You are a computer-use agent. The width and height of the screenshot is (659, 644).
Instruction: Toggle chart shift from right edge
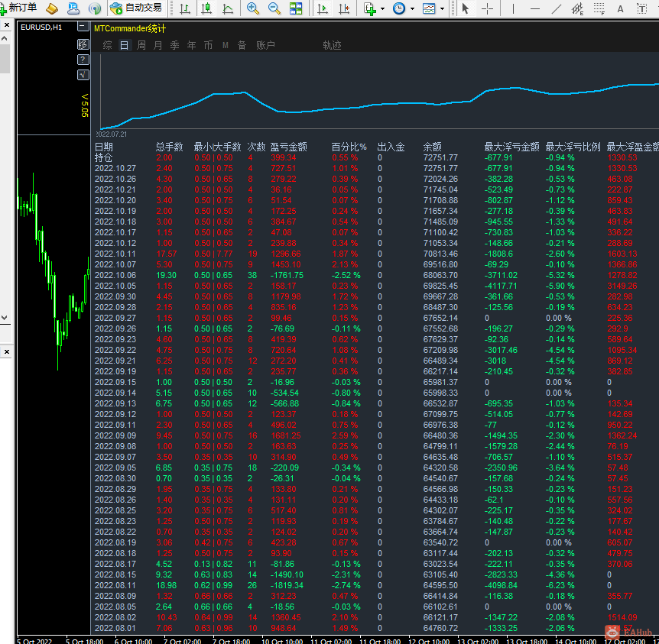(x=344, y=8)
